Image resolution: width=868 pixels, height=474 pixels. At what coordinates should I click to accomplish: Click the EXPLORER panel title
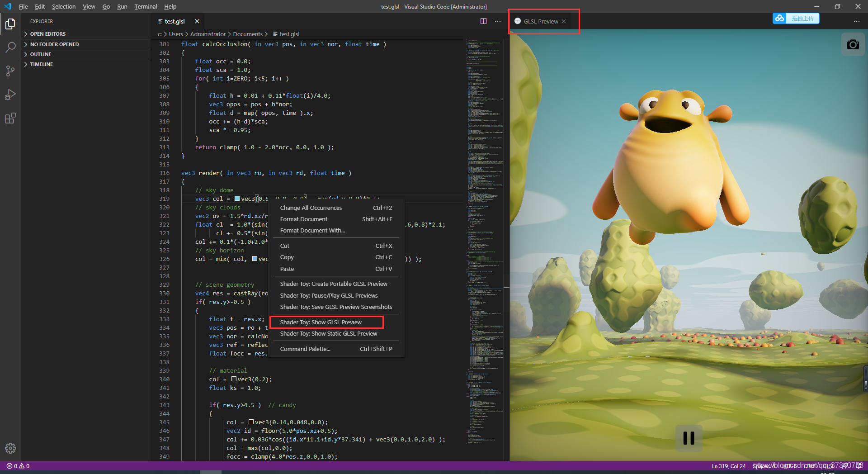[42, 21]
